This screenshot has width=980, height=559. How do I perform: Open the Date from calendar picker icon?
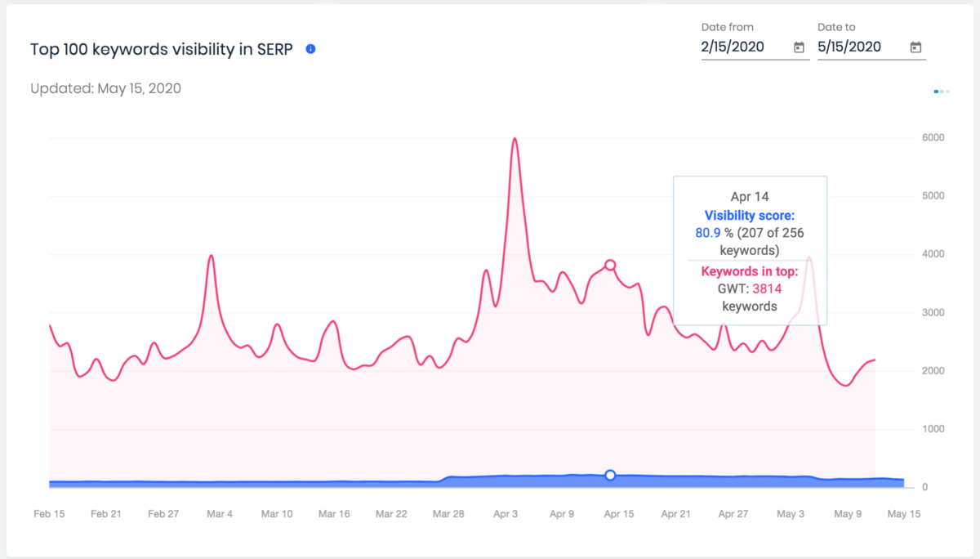pyautogui.click(x=799, y=47)
